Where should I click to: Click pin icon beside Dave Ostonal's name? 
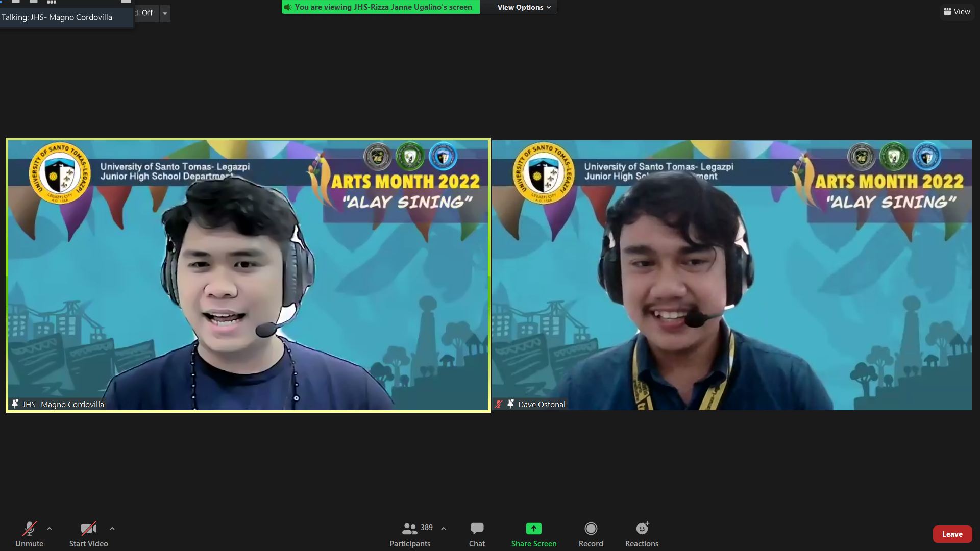(x=510, y=404)
